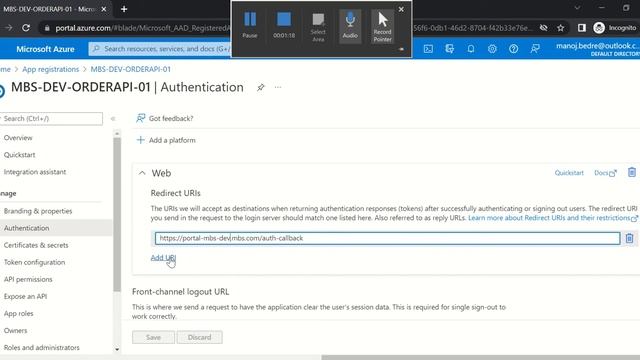The width and height of the screenshot is (640, 360).
Task: Go to App registrations breadcrumb
Action: click(51, 69)
